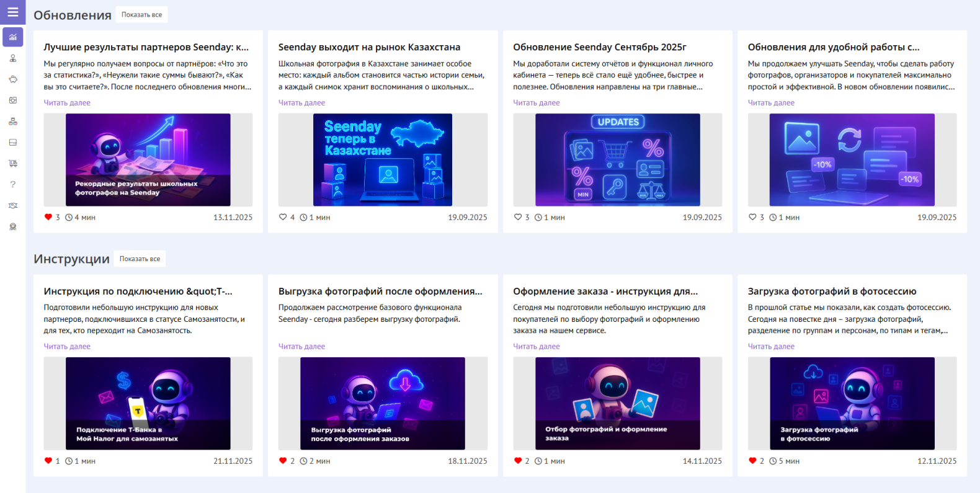980x493 pixels.
Task: Open the analytics chart sidebar icon
Action: pyautogui.click(x=13, y=37)
